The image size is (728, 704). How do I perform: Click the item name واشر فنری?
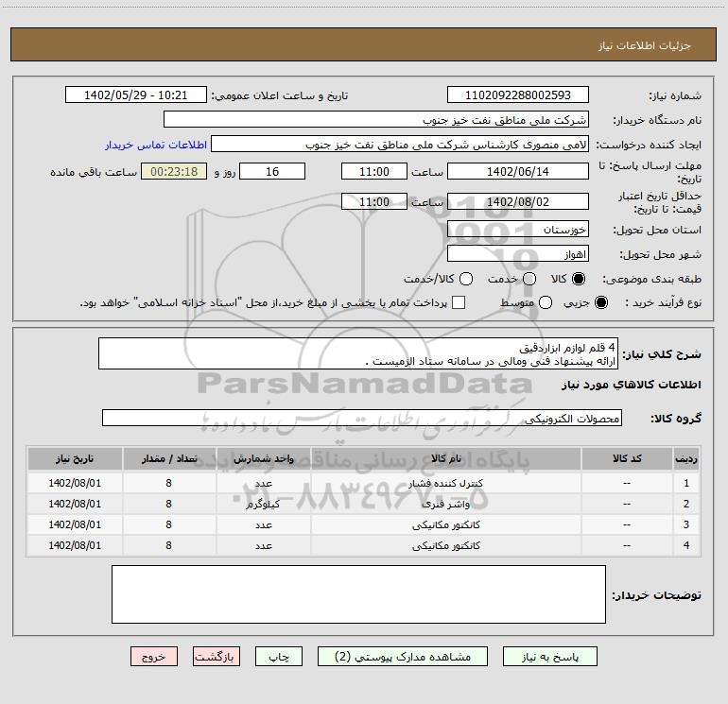(445, 504)
